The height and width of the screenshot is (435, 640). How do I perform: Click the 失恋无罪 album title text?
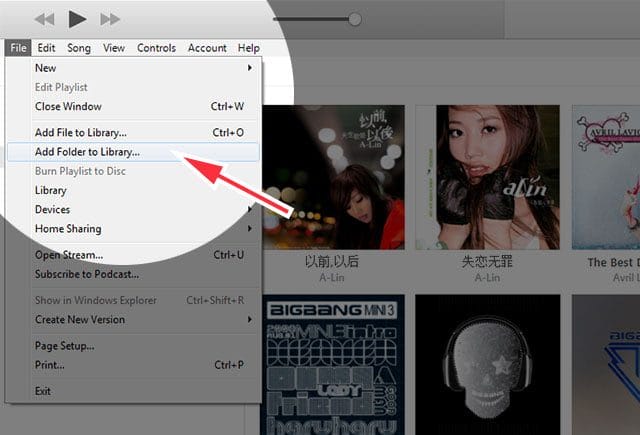[487, 262]
